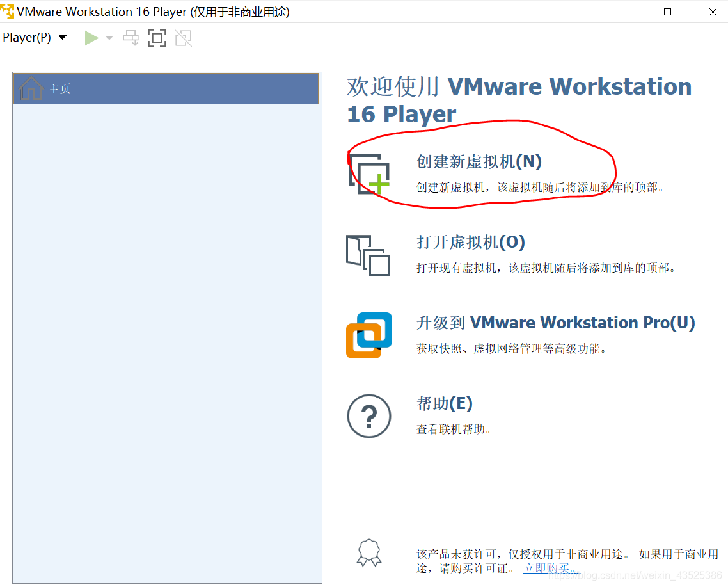Screen dimensions: 728x587
Task: Click description text 打开现有虚拟机，该虚拟机随后将添加到库的顶部
Action: click(x=546, y=268)
